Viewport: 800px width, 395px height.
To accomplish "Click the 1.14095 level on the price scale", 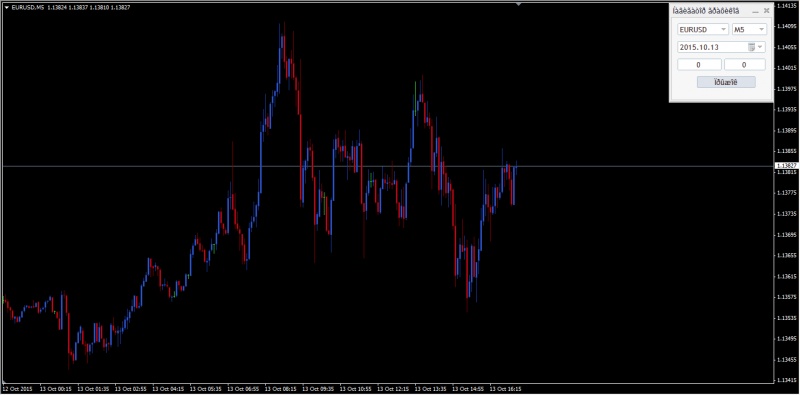I will (x=786, y=26).
